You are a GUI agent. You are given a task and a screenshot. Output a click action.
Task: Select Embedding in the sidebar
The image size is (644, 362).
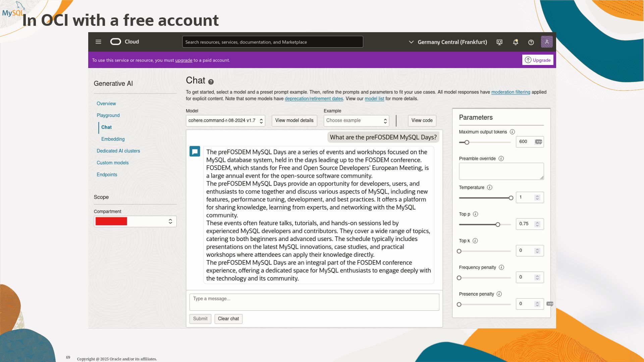(113, 139)
